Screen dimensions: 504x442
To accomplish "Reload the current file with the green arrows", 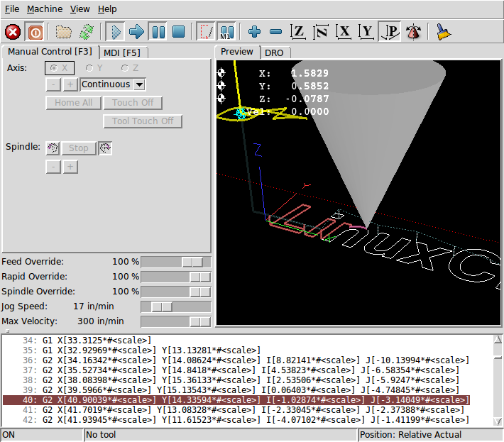I will (87, 32).
